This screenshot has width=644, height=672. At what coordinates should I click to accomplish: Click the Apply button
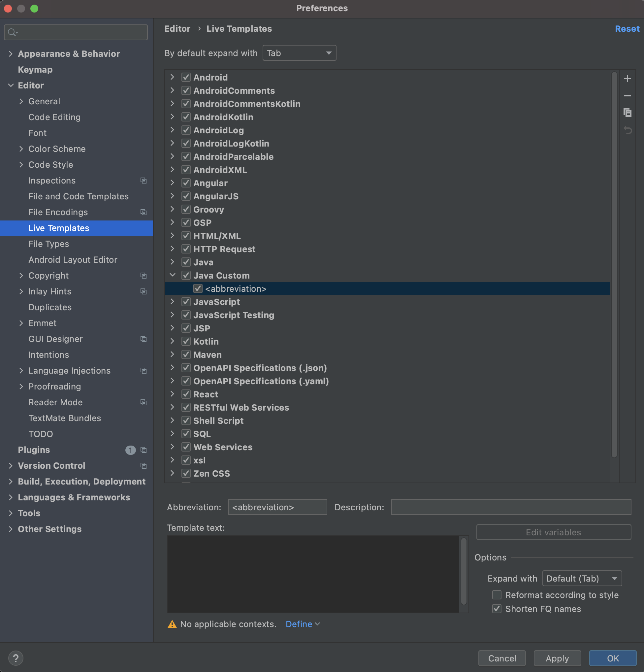[557, 658]
